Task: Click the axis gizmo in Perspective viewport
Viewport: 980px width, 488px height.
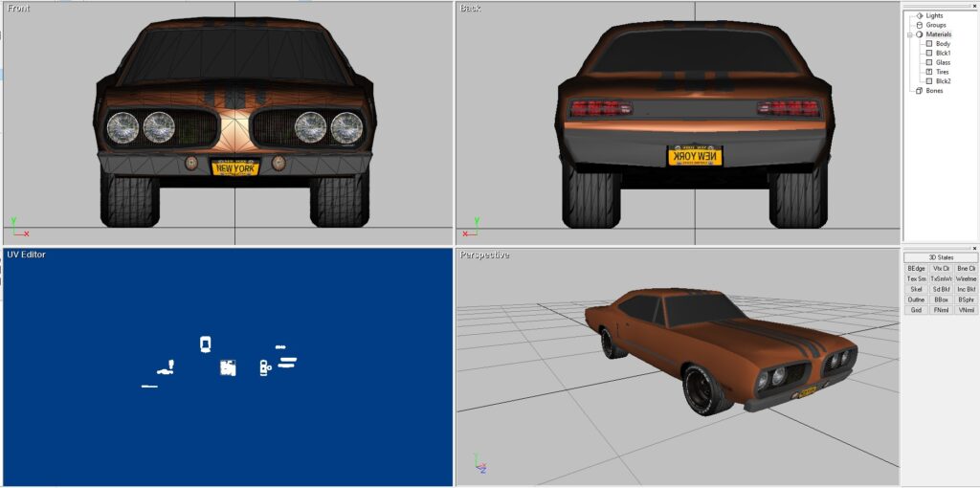Action: 479,463
